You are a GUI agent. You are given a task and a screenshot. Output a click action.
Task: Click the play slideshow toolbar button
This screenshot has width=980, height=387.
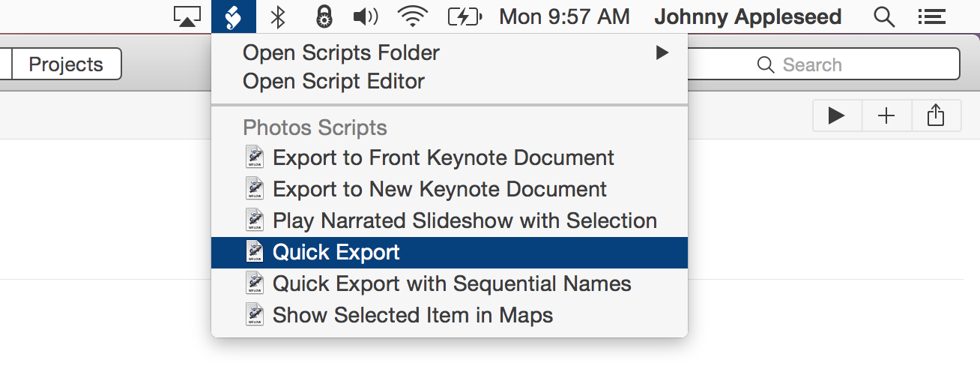(x=837, y=115)
